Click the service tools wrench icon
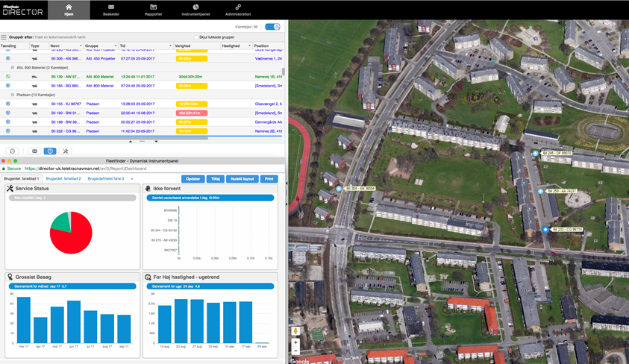Image resolution: width=629 pixels, height=364 pixels. 66,151
